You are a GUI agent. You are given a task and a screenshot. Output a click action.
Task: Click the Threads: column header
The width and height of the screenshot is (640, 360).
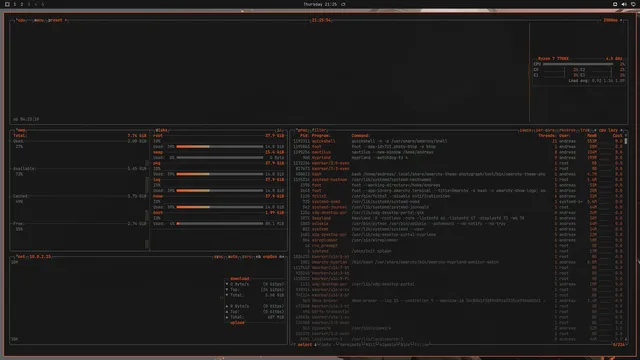pos(547,136)
